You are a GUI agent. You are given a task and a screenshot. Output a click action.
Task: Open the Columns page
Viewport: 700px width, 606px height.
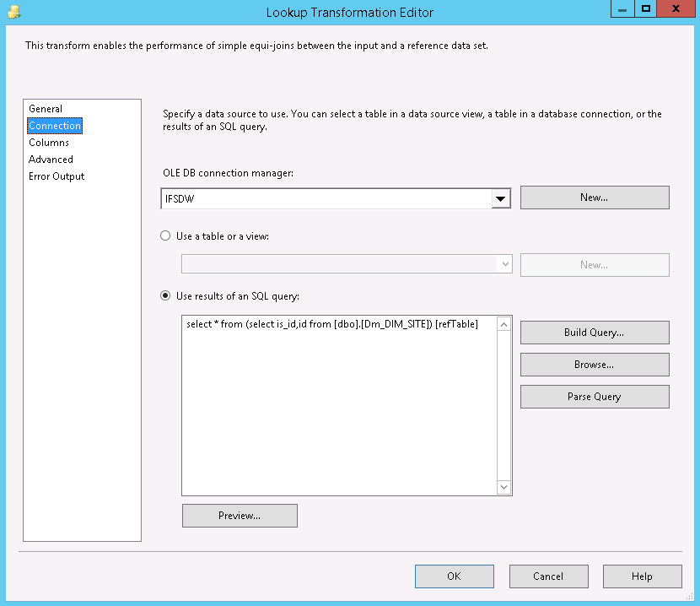(49, 143)
